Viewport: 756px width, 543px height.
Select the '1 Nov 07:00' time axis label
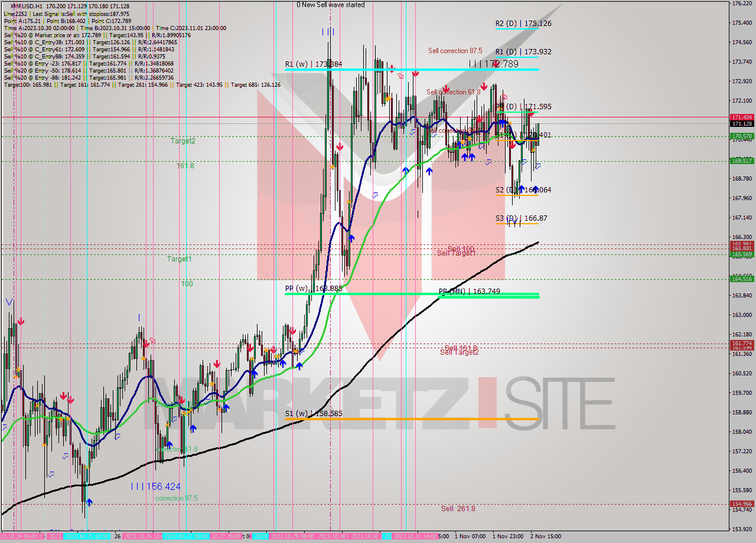pyautogui.click(x=470, y=537)
